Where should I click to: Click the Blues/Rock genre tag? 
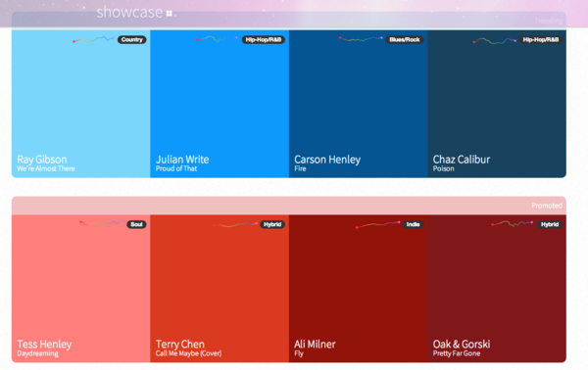405,40
